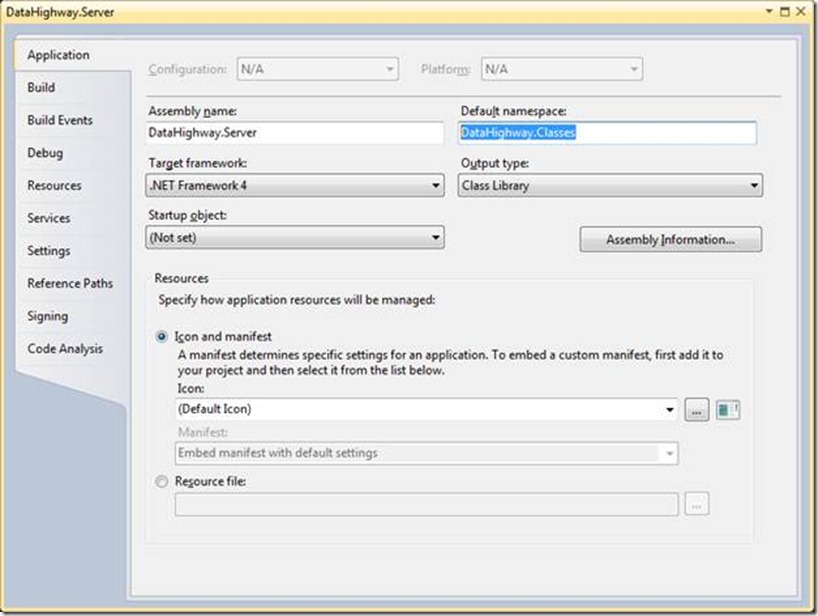Open the disabled Manifest dropdown

[427, 453]
